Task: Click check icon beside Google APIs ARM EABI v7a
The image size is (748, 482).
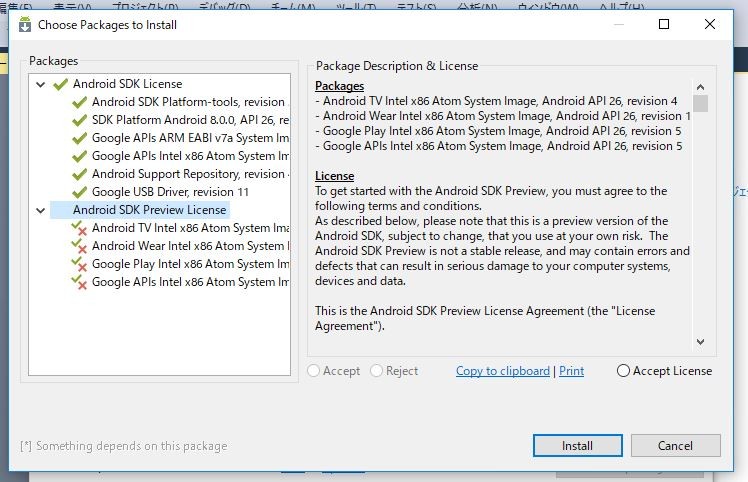Action: coord(79,138)
